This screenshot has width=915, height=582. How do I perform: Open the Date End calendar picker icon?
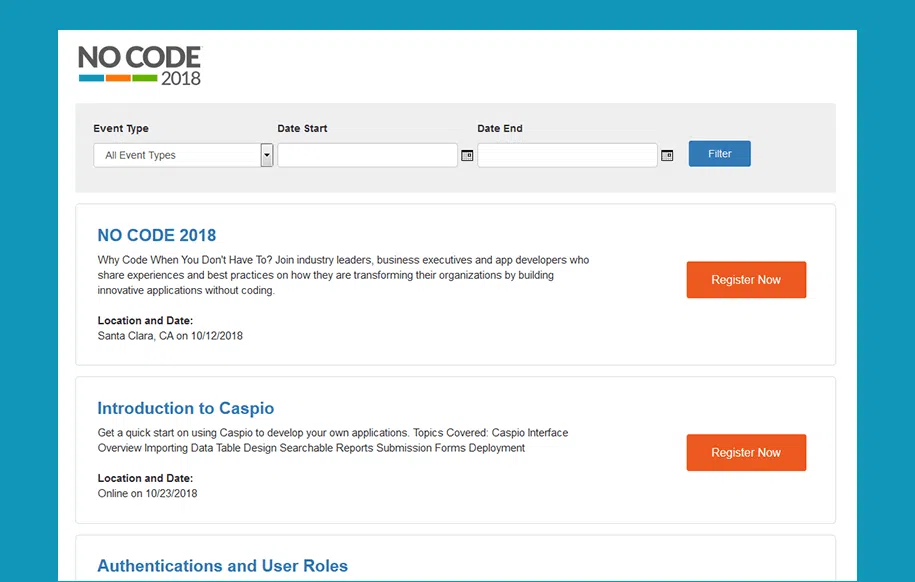point(667,155)
